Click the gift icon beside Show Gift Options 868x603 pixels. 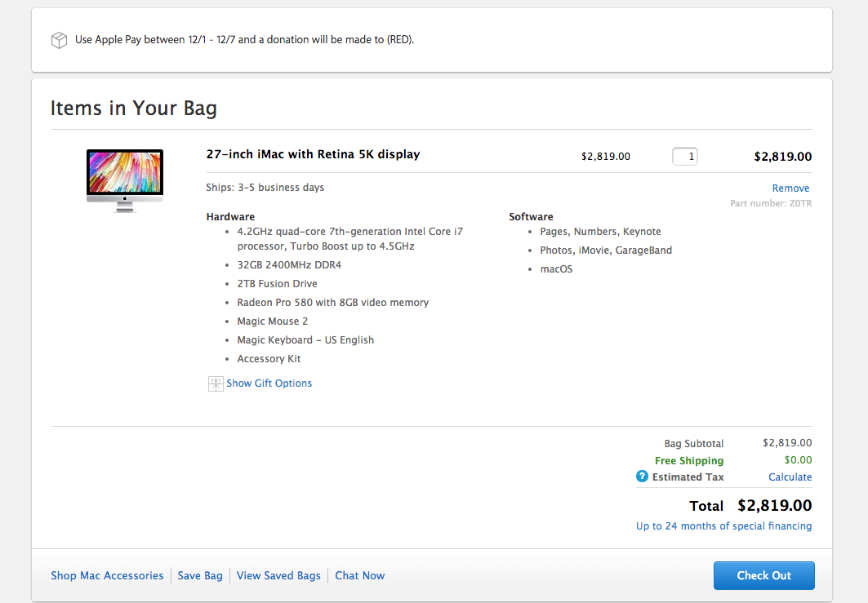(x=216, y=384)
